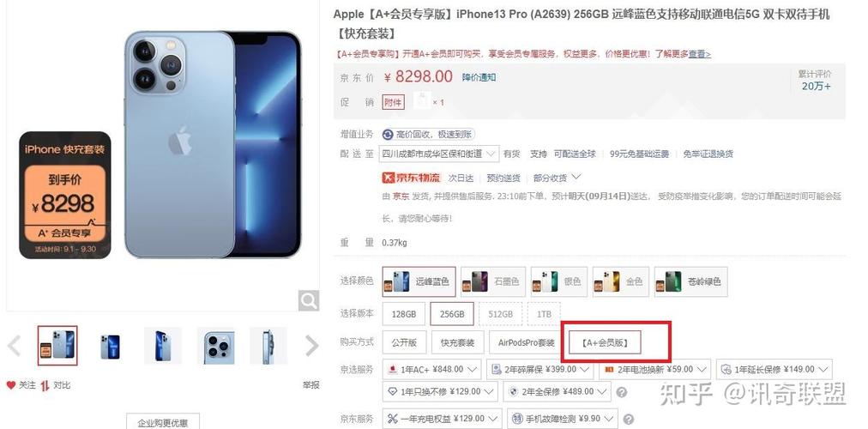Click the help icon after 手机故障检测

(628, 419)
